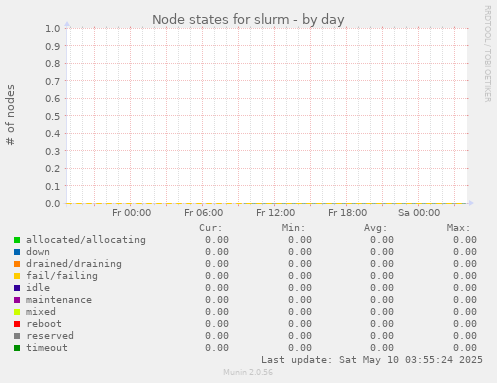Click the 0.8 y-axis tick value
The width and height of the screenshot is (497, 383).
point(53,63)
